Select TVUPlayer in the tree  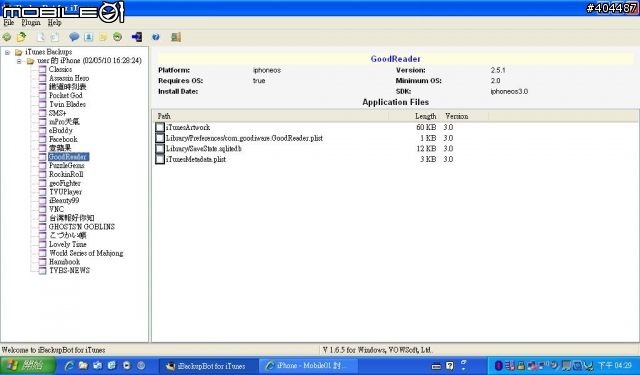[65, 192]
